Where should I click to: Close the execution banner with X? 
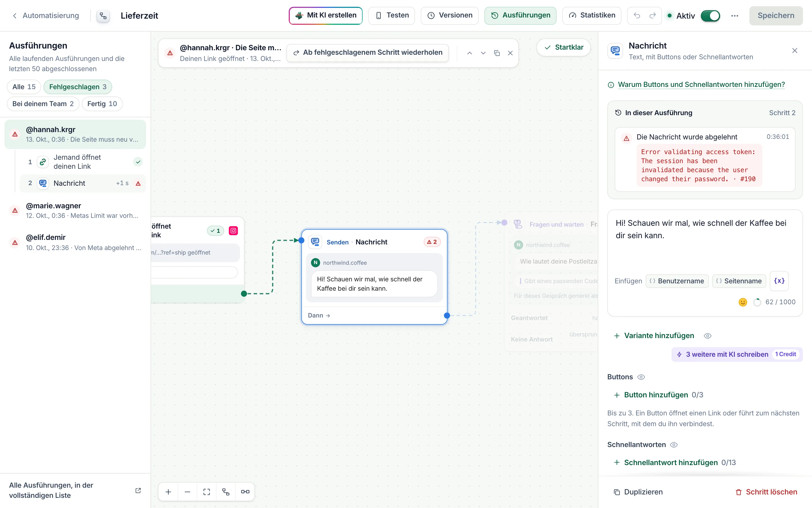[x=510, y=53]
